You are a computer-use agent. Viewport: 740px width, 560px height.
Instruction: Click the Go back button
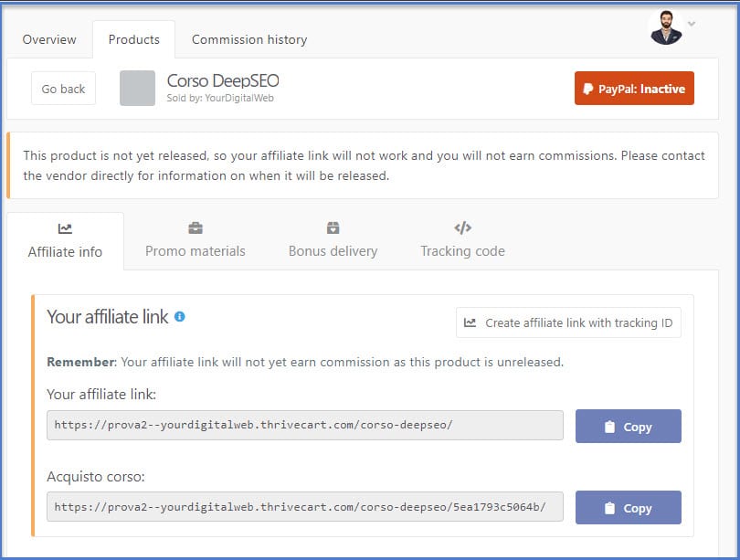tap(63, 89)
